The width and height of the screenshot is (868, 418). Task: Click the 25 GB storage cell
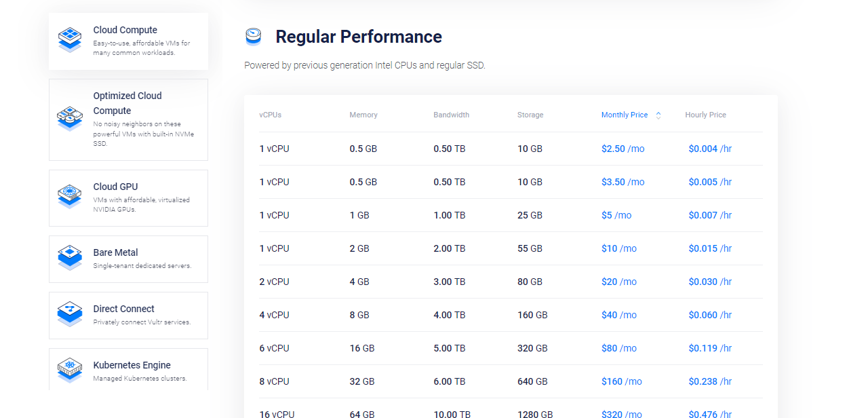[530, 215]
